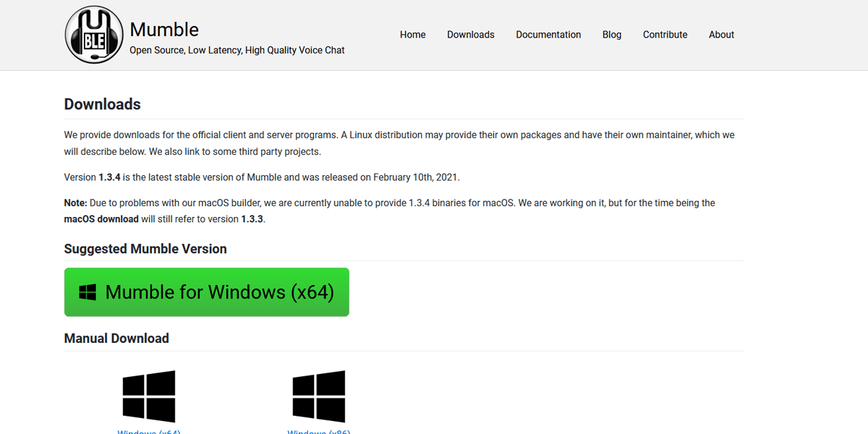Click the bold Note: label
This screenshot has width=868, height=434.
(75, 203)
